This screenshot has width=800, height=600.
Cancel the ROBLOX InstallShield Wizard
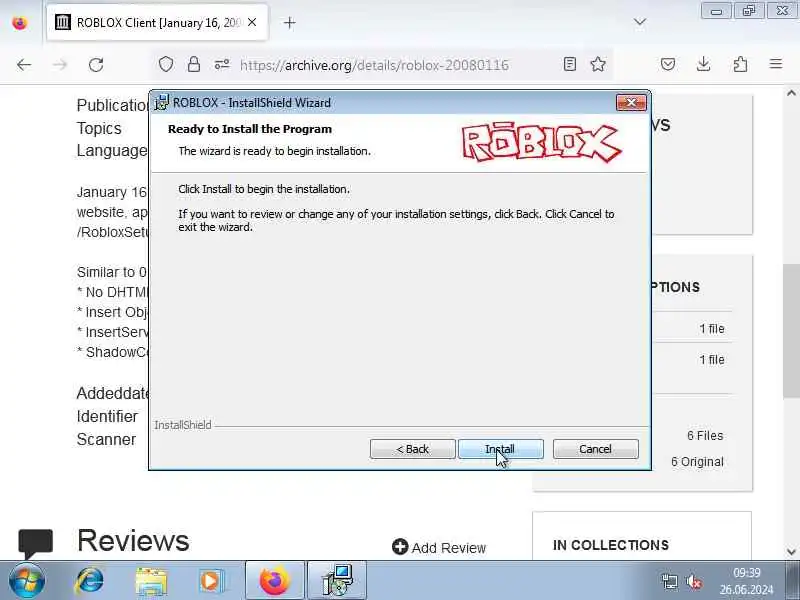tap(595, 449)
